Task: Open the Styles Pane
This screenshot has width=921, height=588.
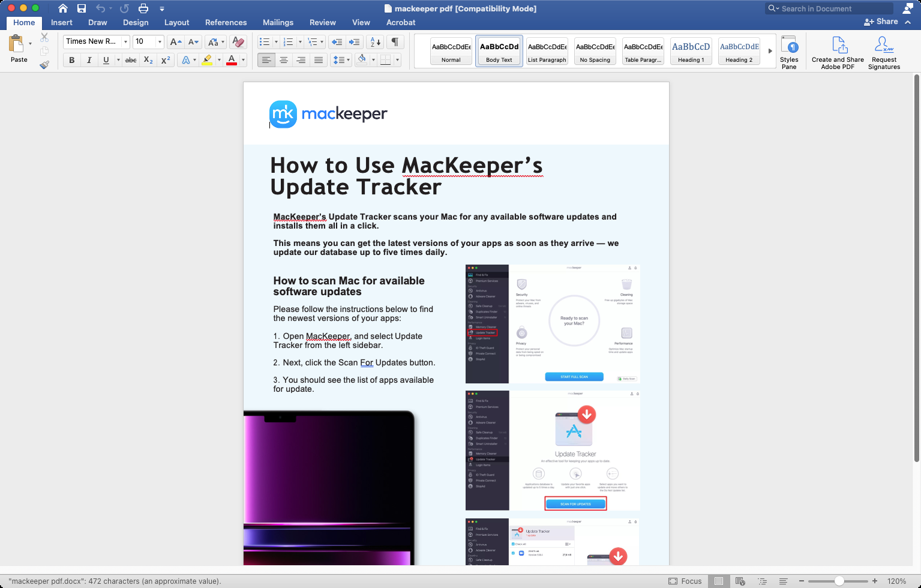Action: point(789,53)
